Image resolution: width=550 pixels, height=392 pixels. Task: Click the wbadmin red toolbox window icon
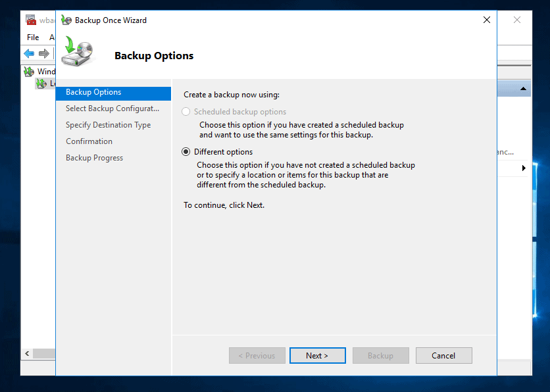31,20
